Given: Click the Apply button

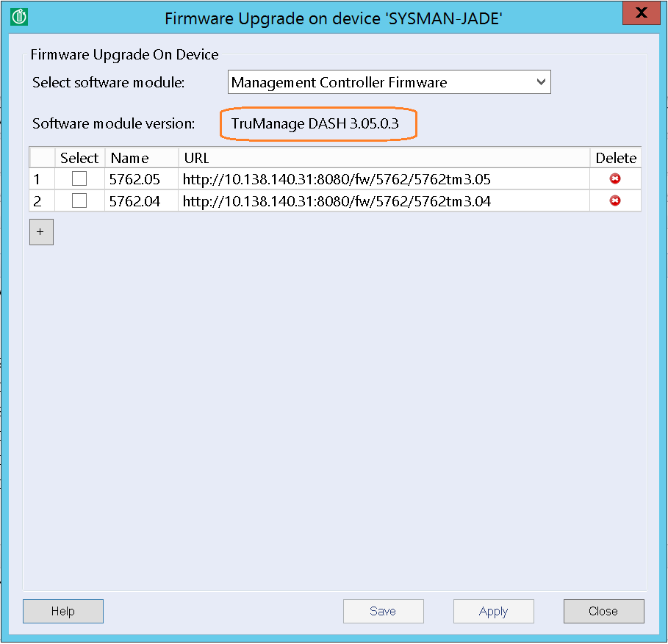Looking at the screenshot, I should pos(493,611).
